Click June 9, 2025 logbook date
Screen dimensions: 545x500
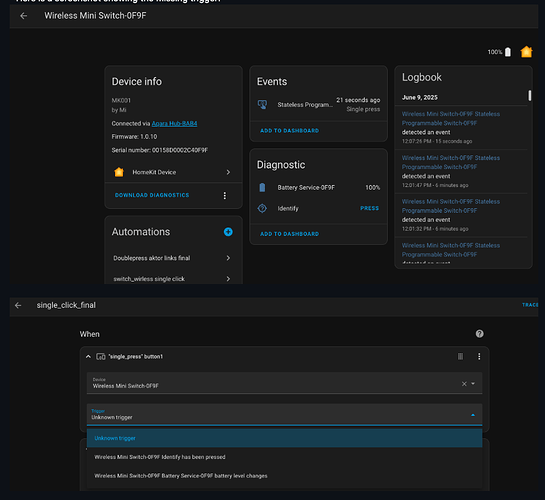[420, 98]
